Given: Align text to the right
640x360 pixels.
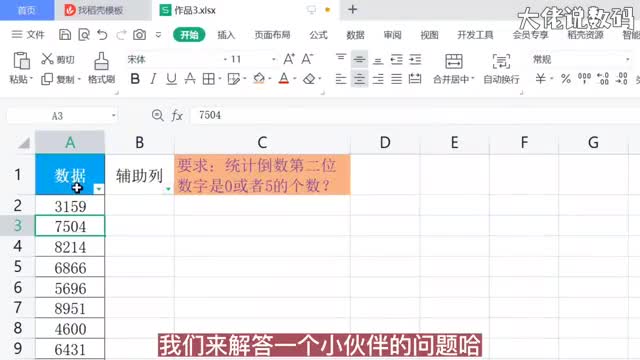Looking at the screenshot, I should click(x=378, y=78).
